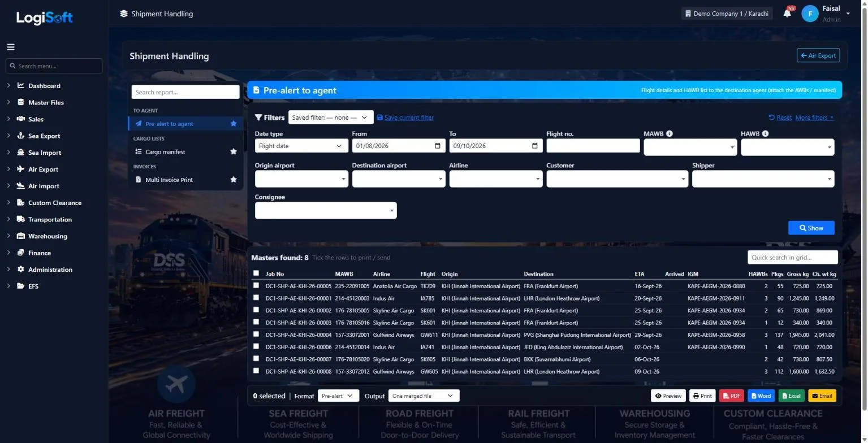Click the Preview button
This screenshot has width=868, height=443.
(x=668, y=396)
